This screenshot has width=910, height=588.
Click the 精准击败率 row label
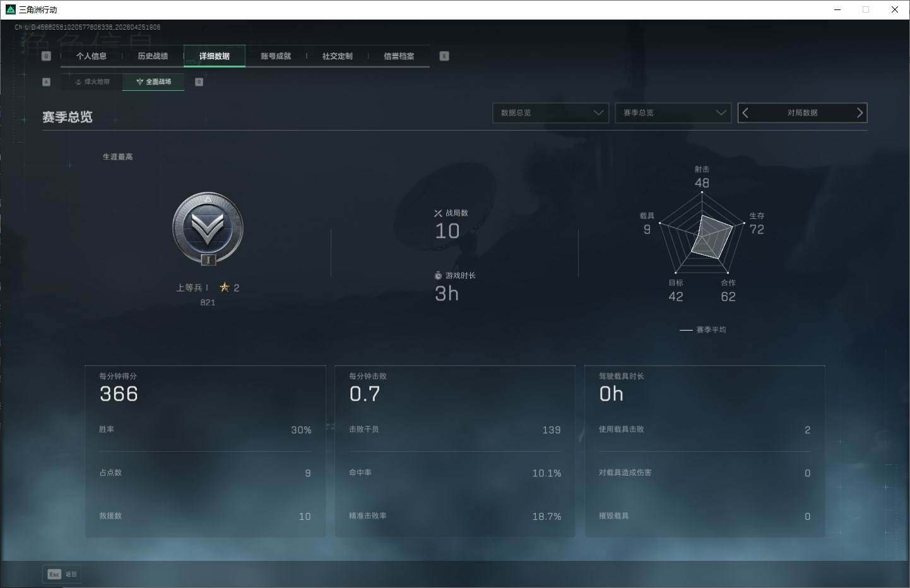point(368,516)
